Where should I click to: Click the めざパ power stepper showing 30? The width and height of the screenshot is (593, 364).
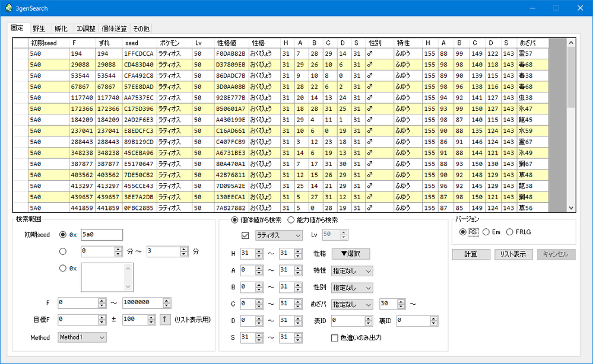pos(392,304)
